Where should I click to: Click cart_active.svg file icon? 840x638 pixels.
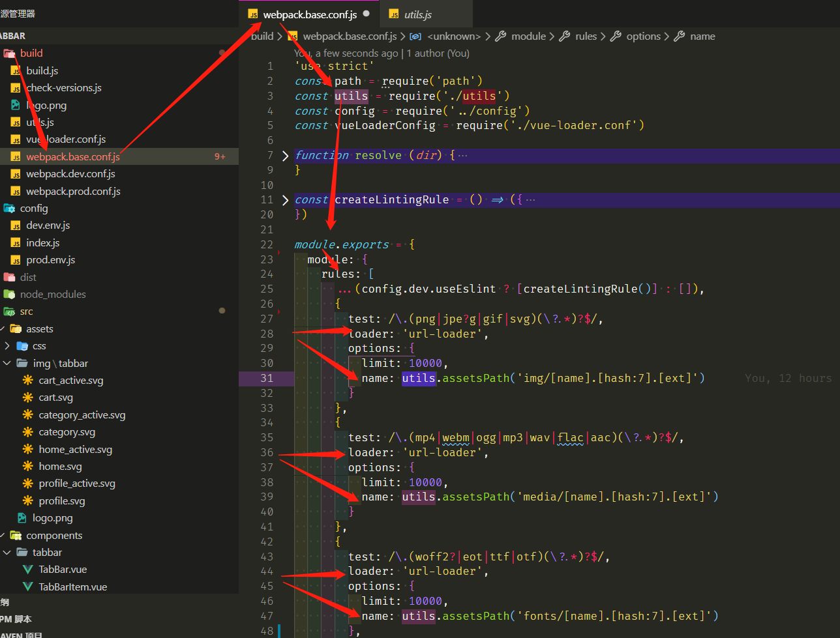pos(28,381)
